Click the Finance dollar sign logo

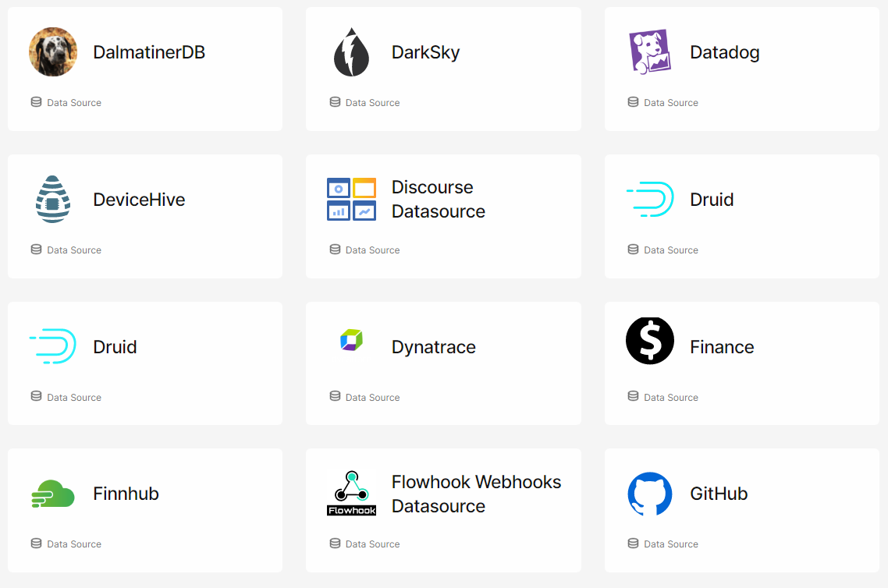(650, 341)
